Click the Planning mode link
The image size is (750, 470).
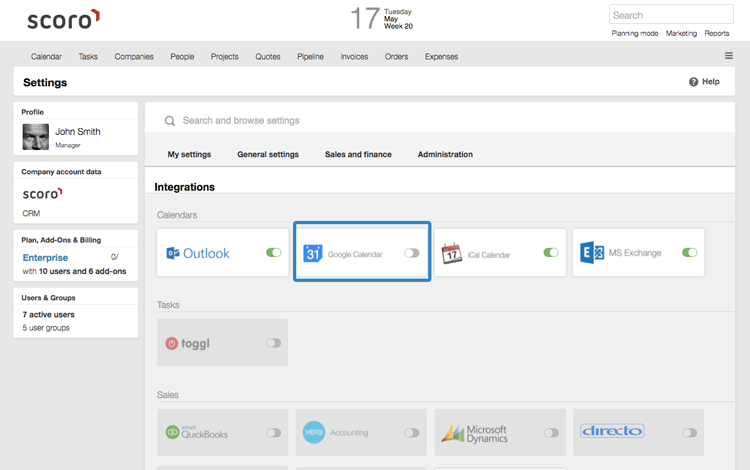635,33
